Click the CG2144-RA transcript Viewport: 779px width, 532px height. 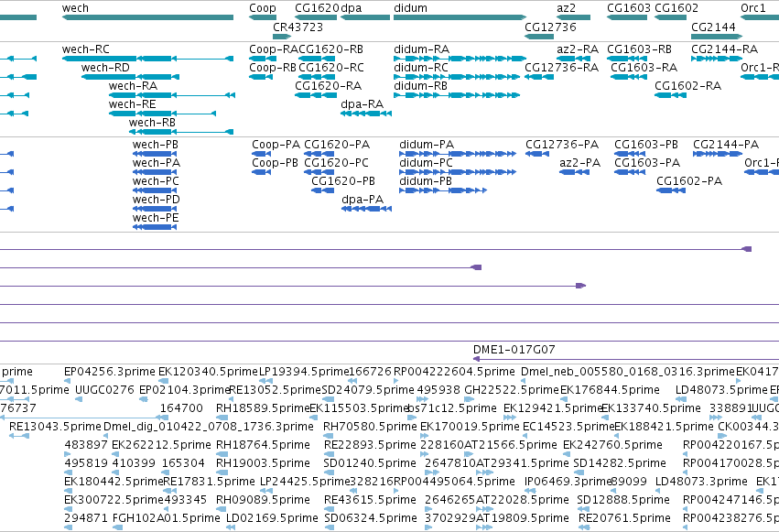click(x=717, y=59)
